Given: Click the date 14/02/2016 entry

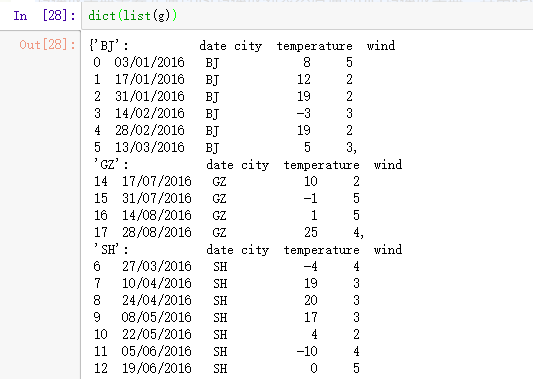Looking at the screenshot, I should [x=149, y=113].
